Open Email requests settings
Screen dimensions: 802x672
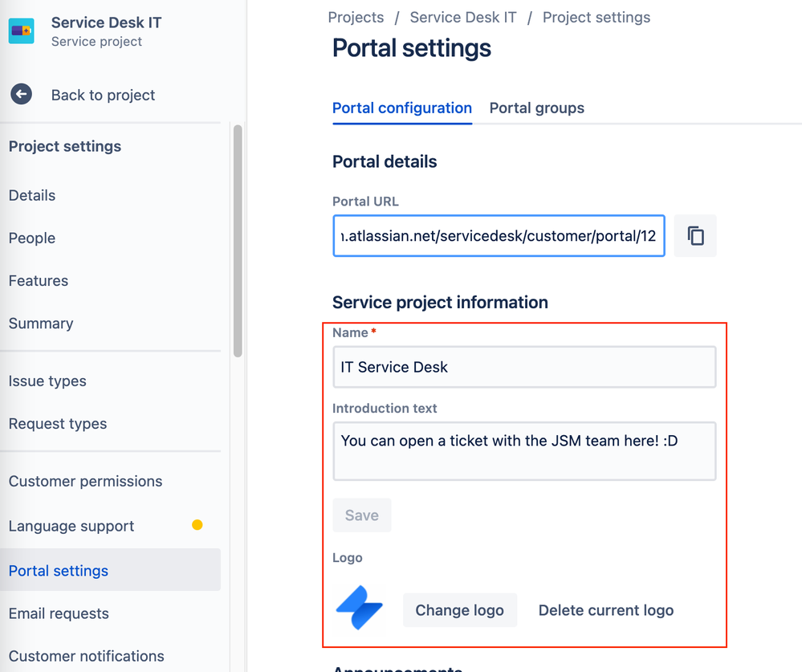pyautogui.click(x=59, y=614)
